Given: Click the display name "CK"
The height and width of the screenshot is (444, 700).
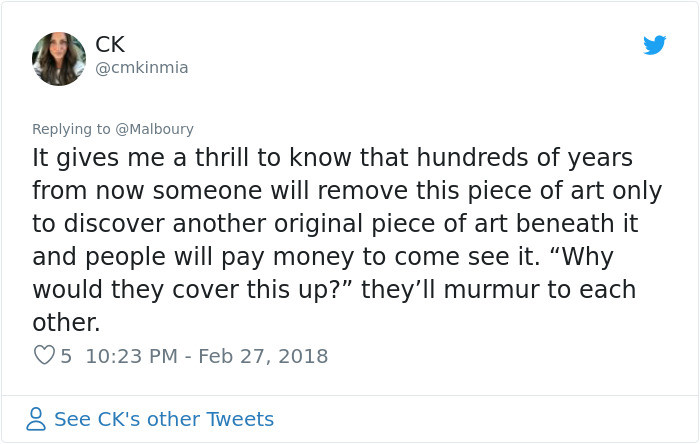Looking at the screenshot, I should coord(110,44).
